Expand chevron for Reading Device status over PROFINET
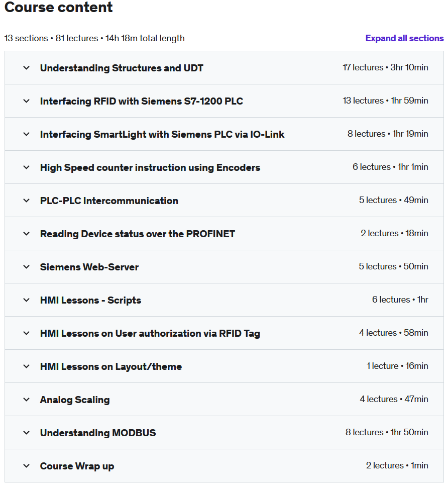Screen dimensions: 448x487 pyautogui.click(x=27, y=234)
